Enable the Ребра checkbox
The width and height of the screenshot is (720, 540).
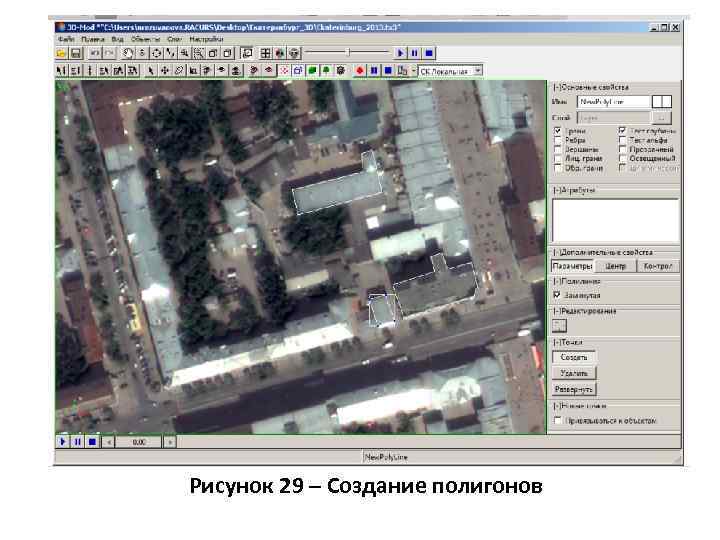coord(557,140)
